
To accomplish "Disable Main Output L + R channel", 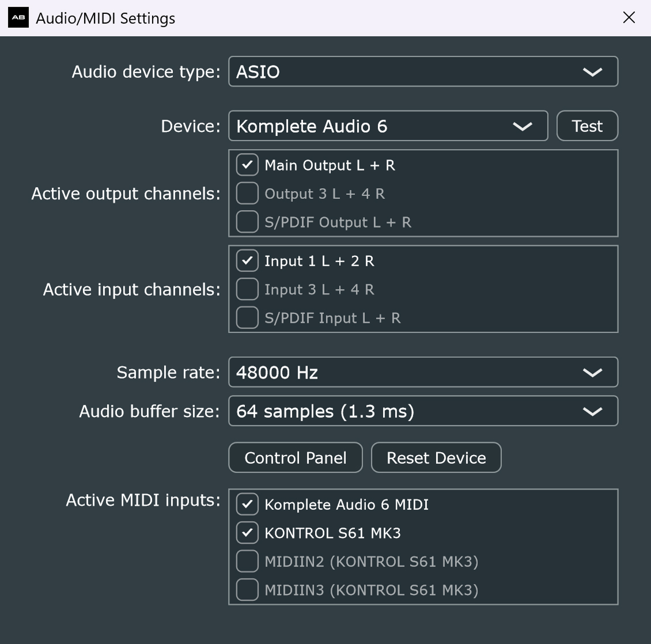I will point(247,165).
